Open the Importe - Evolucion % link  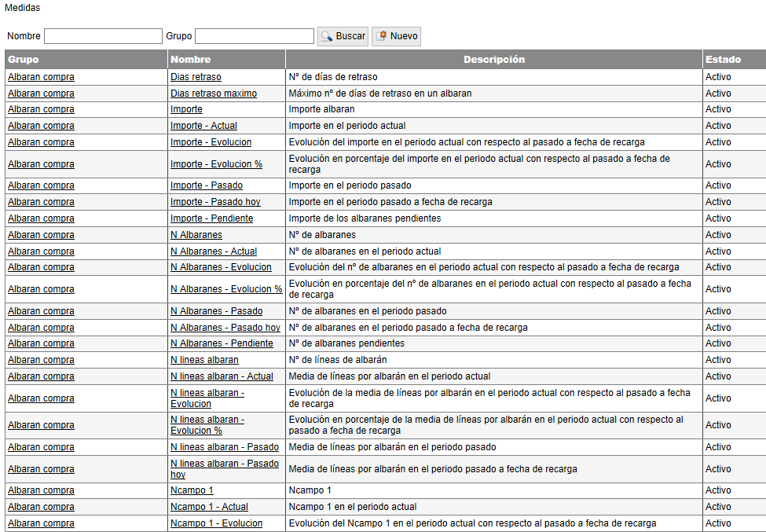pyautogui.click(x=216, y=164)
